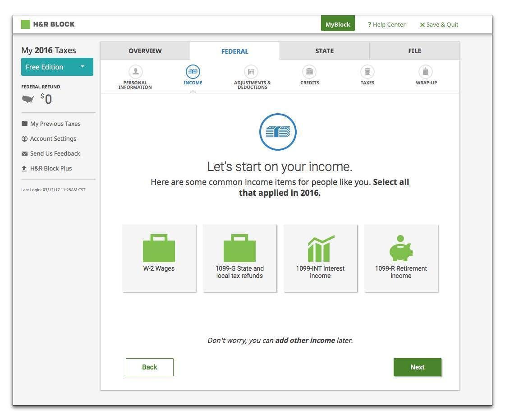Click the 'My 2016 Taxes' heading
The image size is (505, 420).
click(x=49, y=50)
